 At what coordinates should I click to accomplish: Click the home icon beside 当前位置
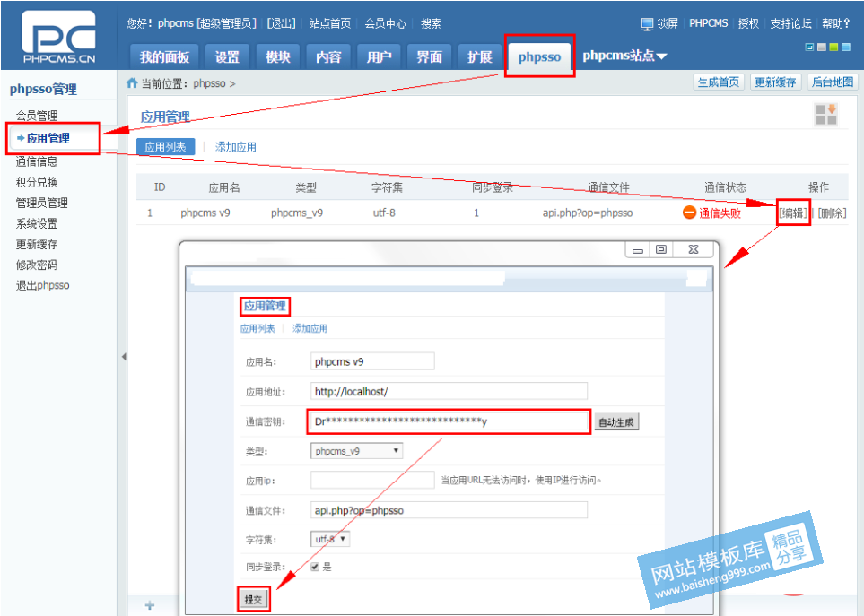tap(132, 83)
